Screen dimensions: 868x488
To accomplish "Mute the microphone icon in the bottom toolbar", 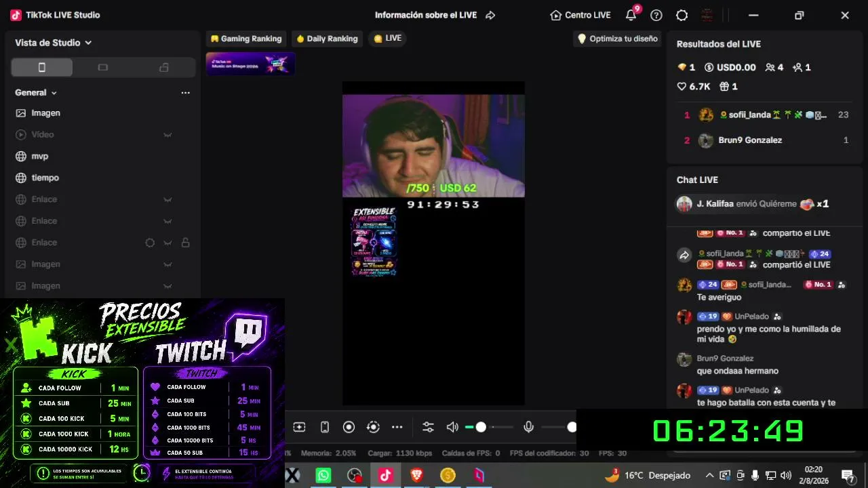I will (529, 427).
